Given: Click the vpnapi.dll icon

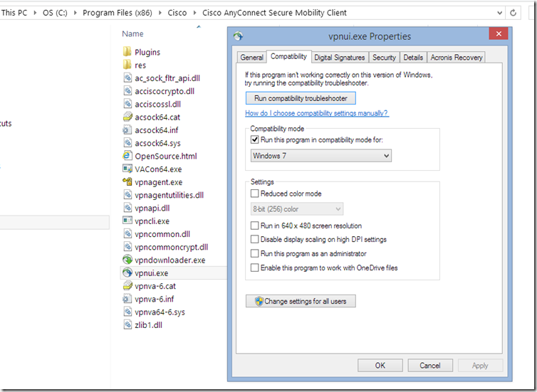Looking at the screenshot, I should 127,208.
